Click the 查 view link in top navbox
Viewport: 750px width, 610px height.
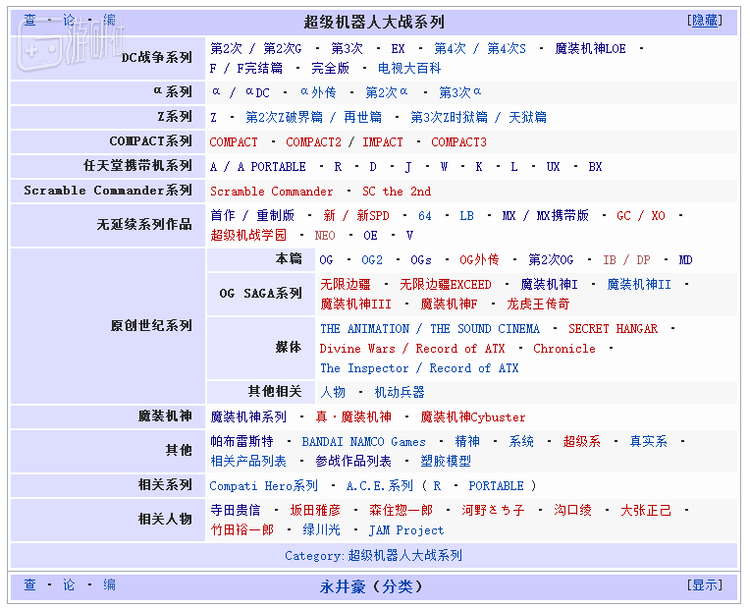(30, 21)
